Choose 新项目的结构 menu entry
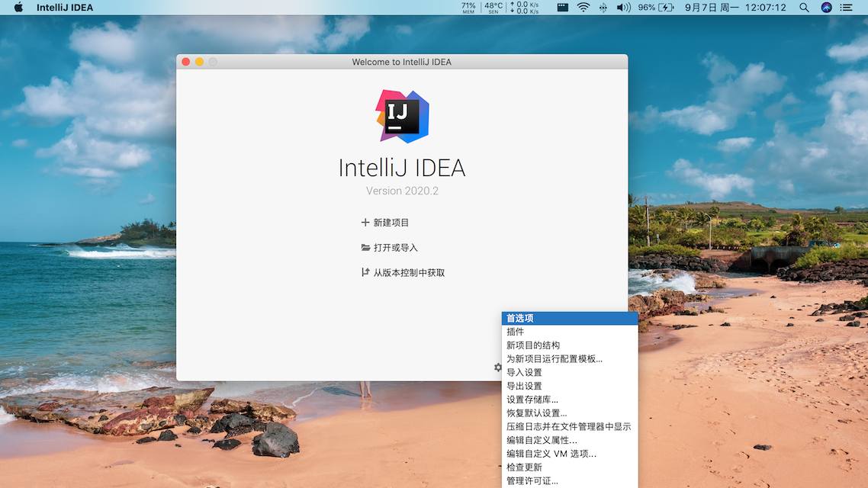 click(x=570, y=345)
